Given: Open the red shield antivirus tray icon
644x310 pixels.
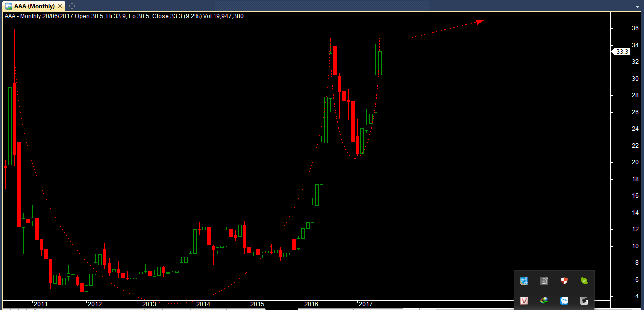Looking at the screenshot, I should coord(564,281).
